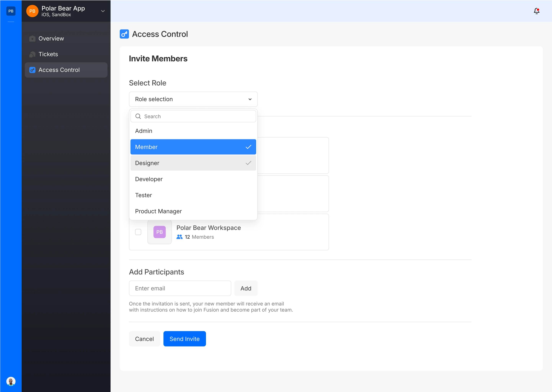Collapse the Role selection dropdown

[x=250, y=99]
